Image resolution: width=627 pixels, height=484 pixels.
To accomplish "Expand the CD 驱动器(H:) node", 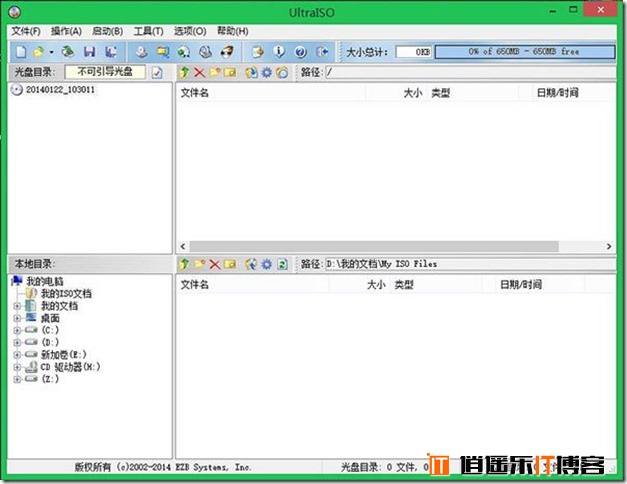I will [17, 367].
